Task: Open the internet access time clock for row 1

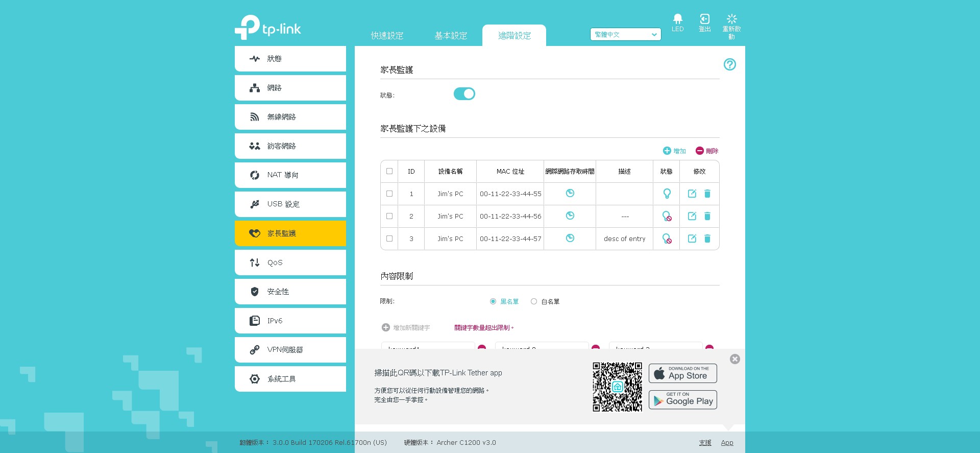Action: (570, 193)
